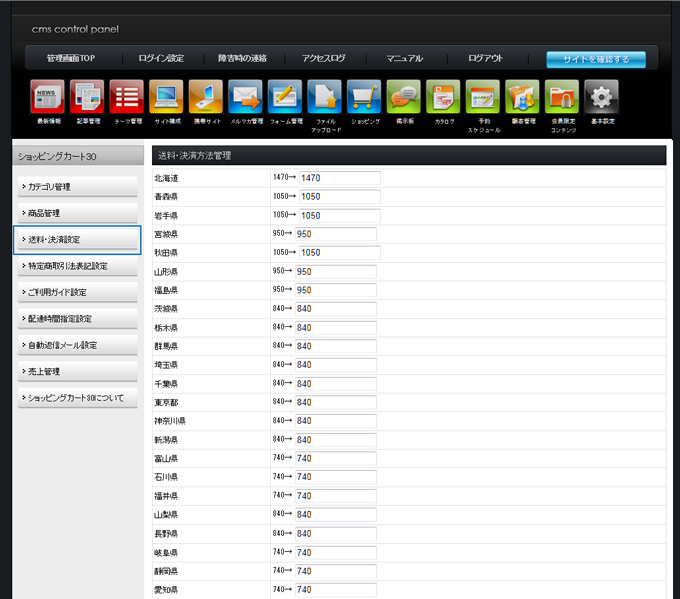Click the 北海道 shipping fee input field
Image resolution: width=680 pixels, height=599 pixels.
point(338,178)
